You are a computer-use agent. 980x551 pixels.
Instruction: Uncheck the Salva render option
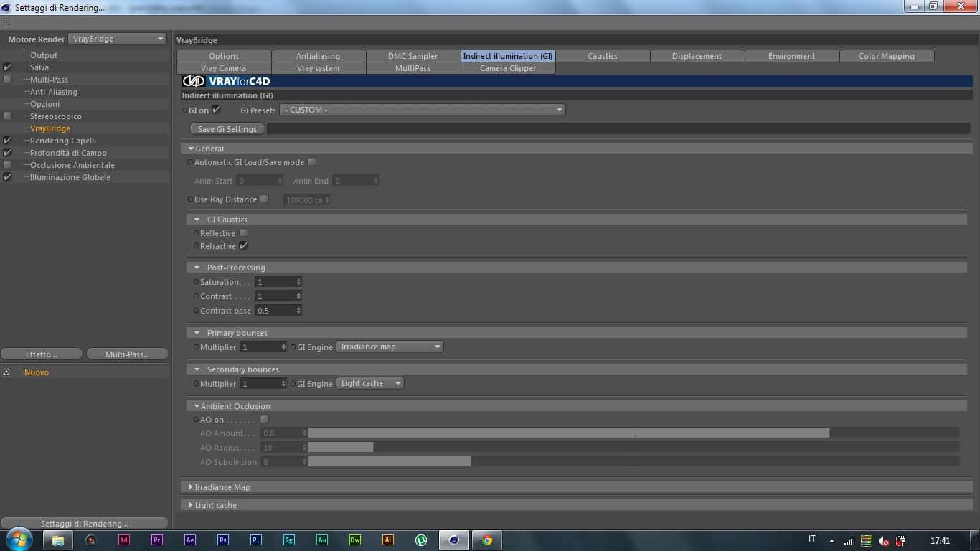tap(8, 67)
